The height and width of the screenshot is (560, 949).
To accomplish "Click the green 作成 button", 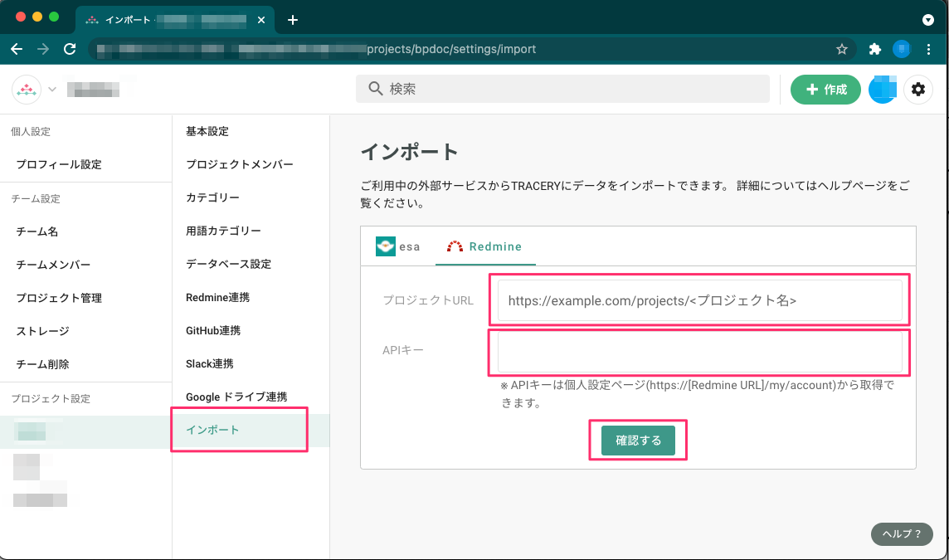I will 825,89.
